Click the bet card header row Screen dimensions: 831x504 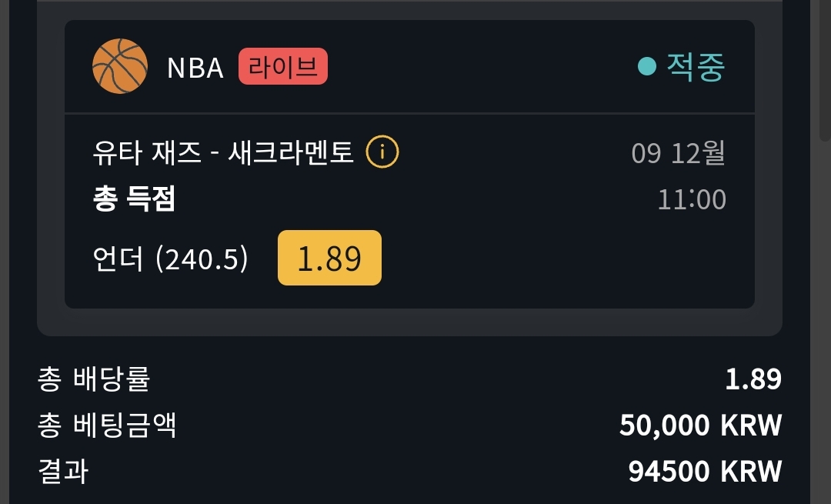pos(409,67)
